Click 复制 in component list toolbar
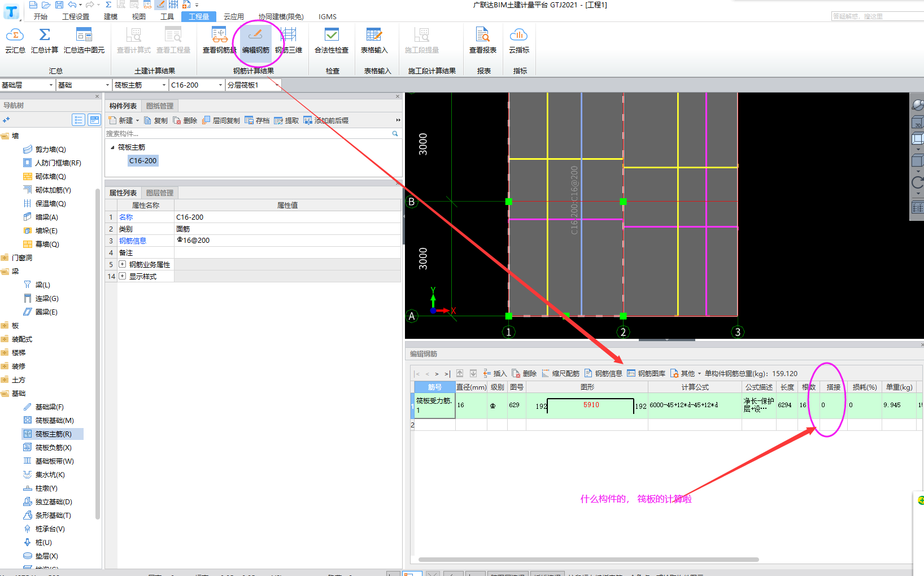 tap(156, 120)
